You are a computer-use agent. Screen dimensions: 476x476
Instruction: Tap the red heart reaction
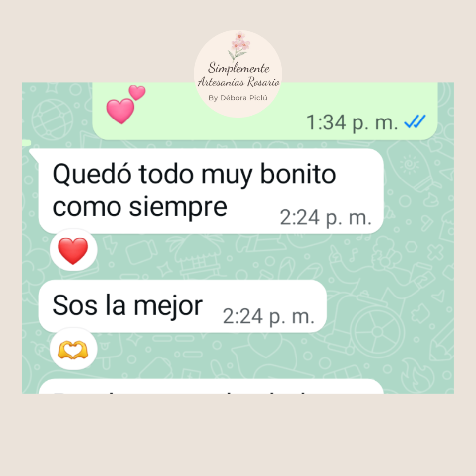click(x=73, y=250)
